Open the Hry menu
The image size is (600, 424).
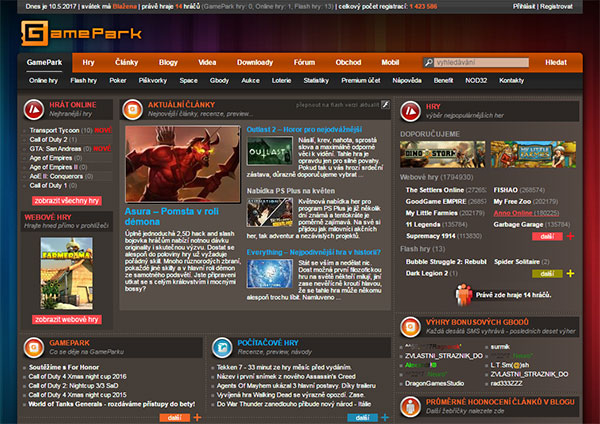point(88,62)
